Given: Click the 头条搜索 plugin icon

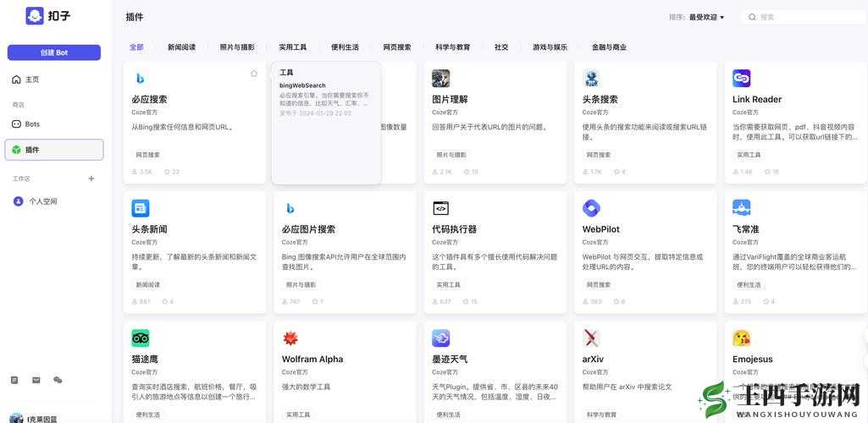Looking at the screenshot, I should [591, 79].
